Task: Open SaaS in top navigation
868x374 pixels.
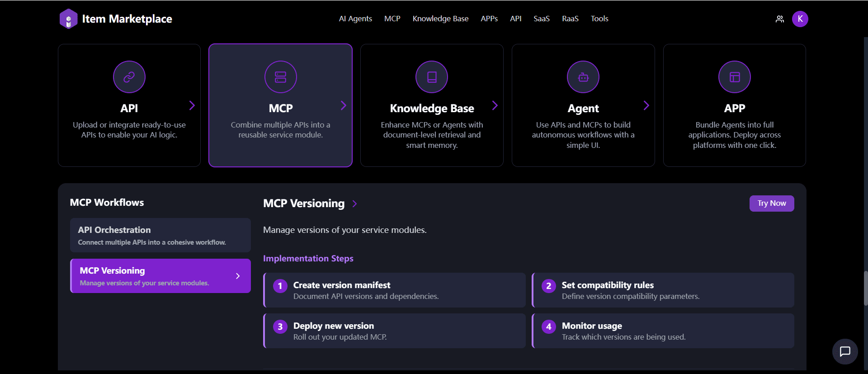Action: (x=542, y=19)
